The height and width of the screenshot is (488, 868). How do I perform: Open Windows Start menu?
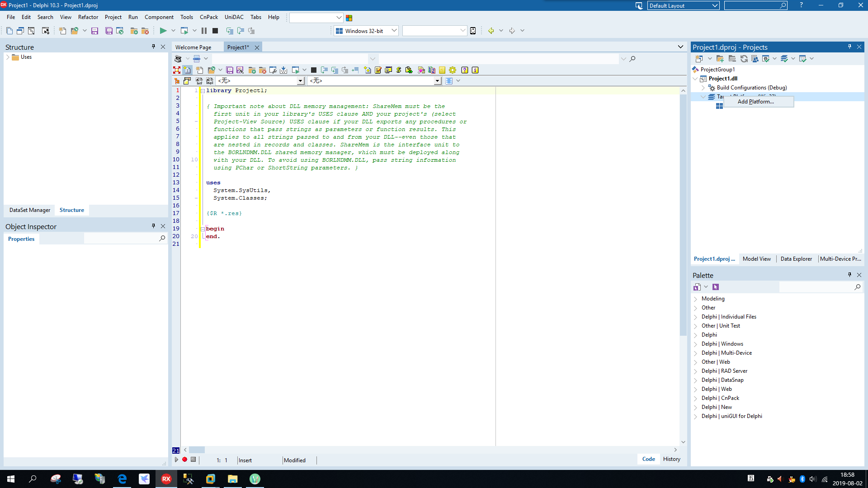coord(11,479)
